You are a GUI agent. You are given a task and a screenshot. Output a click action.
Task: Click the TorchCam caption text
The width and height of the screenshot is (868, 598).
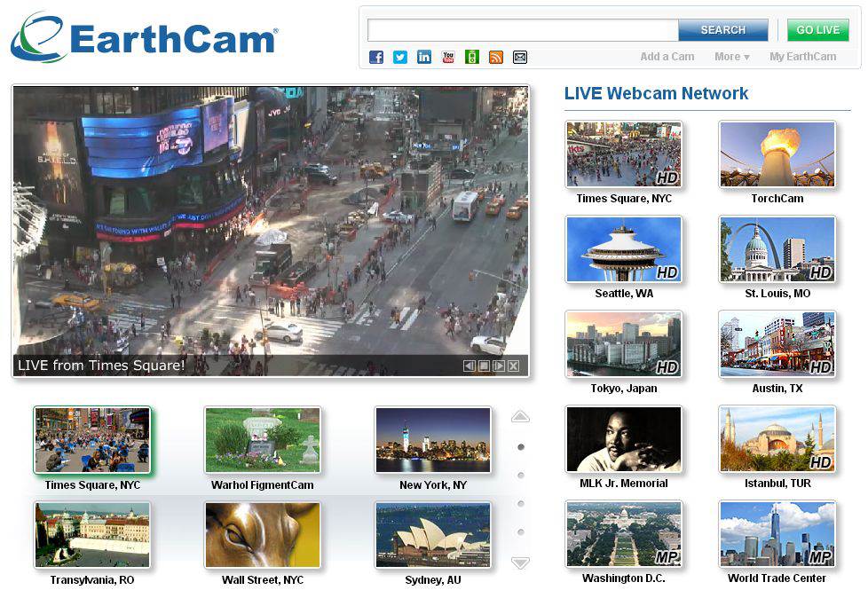(777, 199)
